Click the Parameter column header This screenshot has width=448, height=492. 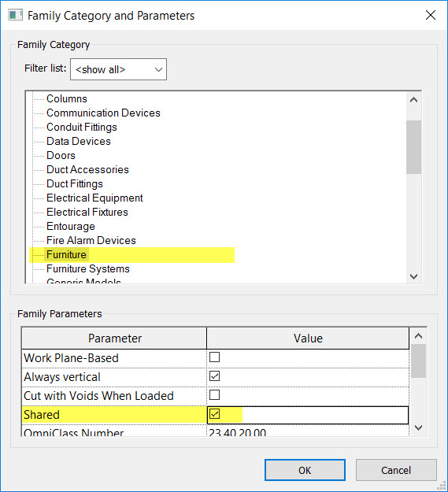tap(114, 338)
